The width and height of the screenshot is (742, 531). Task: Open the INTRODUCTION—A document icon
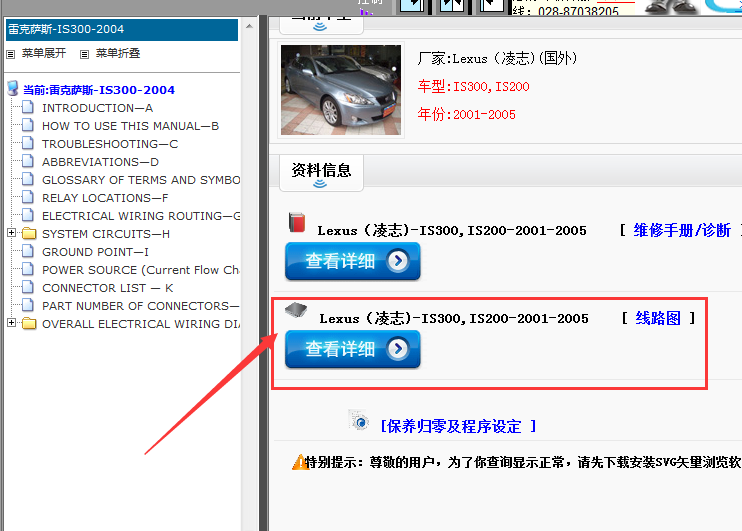28,107
